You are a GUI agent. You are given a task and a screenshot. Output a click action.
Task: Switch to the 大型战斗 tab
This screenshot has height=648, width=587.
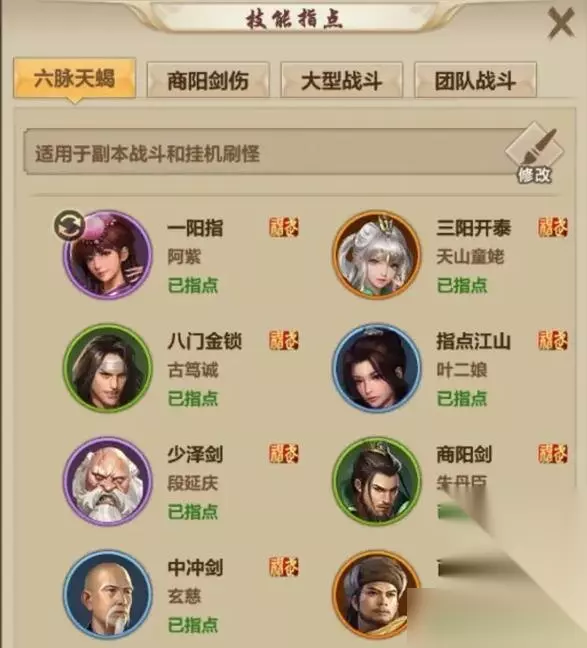pos(341,80)
